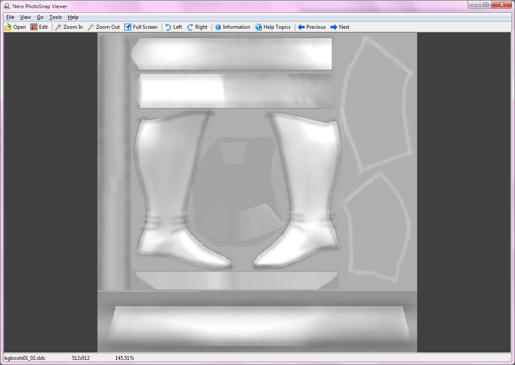Open the File menu
515x365 pixels.
click(10, 17)
